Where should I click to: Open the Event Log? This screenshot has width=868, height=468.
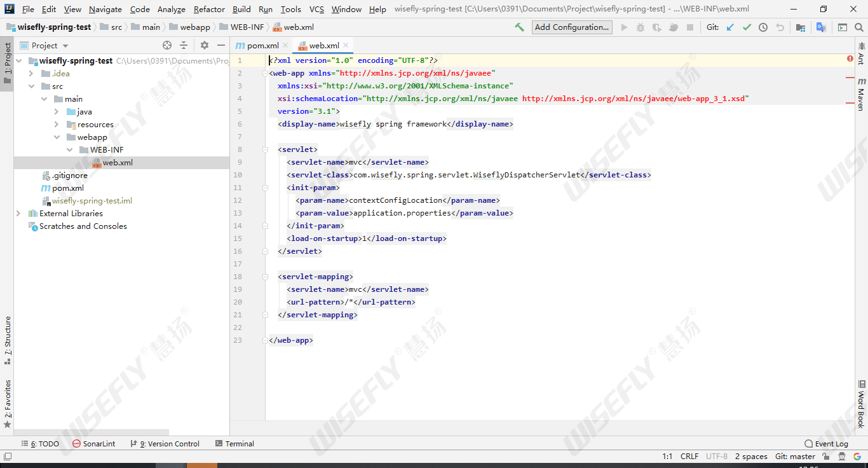coord(826,444)
